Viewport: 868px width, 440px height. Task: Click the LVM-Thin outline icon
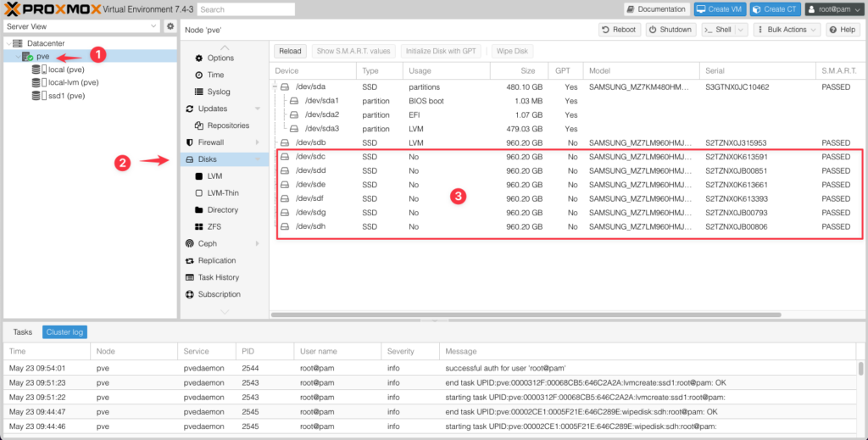(198, 193)
